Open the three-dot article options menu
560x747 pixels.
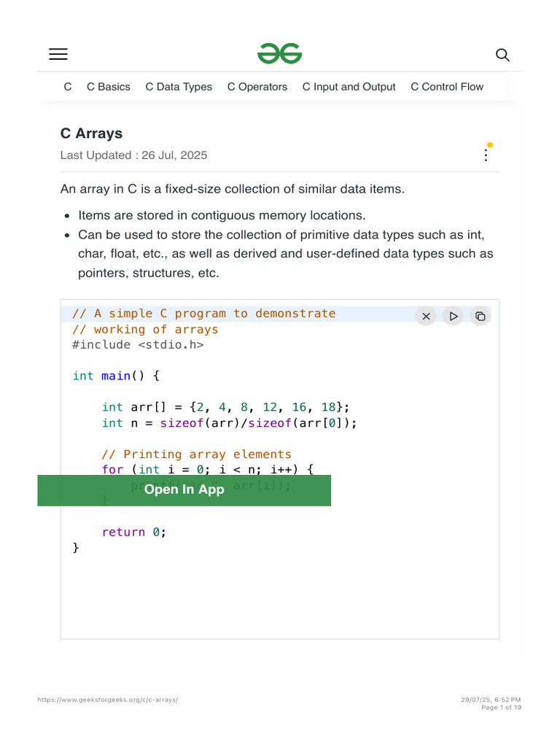486,155
